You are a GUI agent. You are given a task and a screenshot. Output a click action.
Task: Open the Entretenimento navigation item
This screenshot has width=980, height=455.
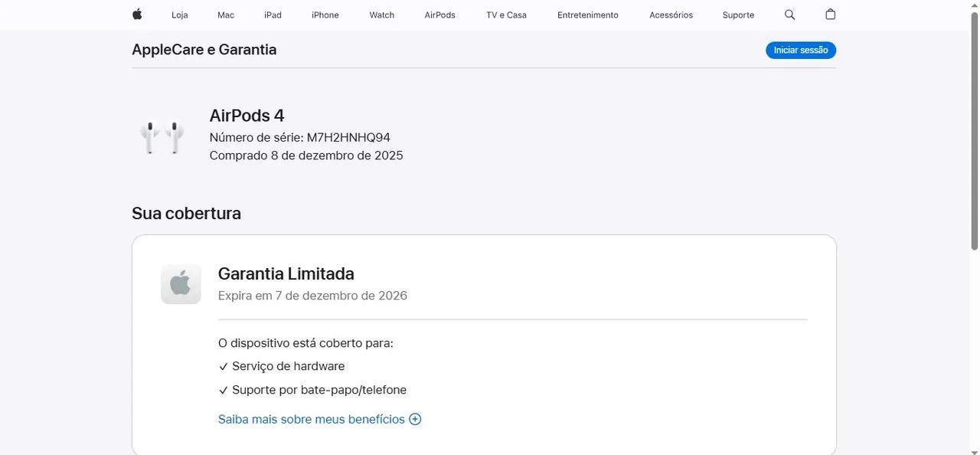(x=588, y=15)
